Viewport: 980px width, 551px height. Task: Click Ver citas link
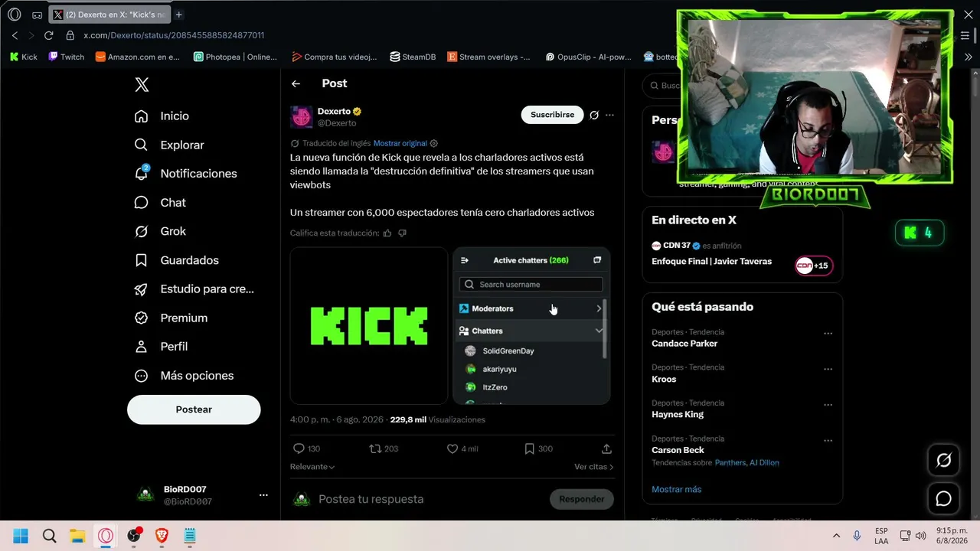[x=593, y=467]
